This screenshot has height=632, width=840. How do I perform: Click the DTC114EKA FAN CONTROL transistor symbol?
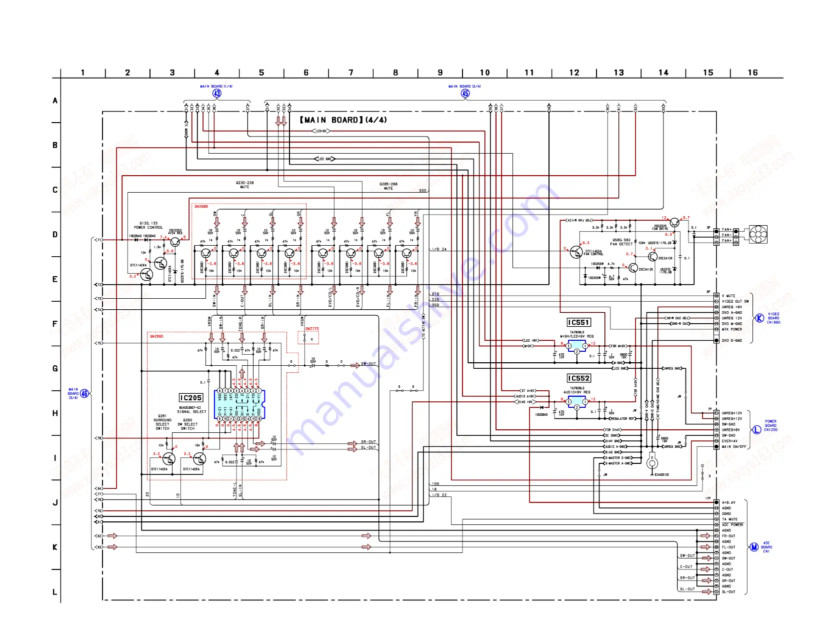click(576, 252)
